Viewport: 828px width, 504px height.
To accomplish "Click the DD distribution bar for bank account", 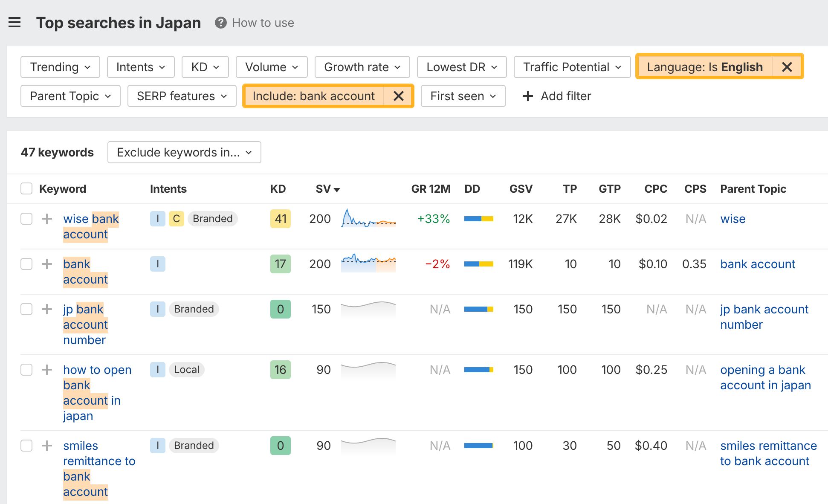I will [478, 264].
